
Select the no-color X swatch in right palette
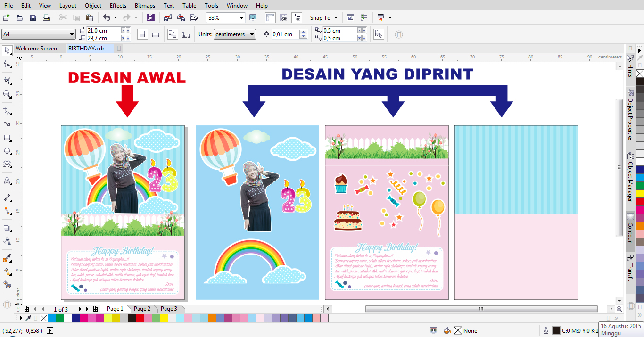(x=640, y=74)
